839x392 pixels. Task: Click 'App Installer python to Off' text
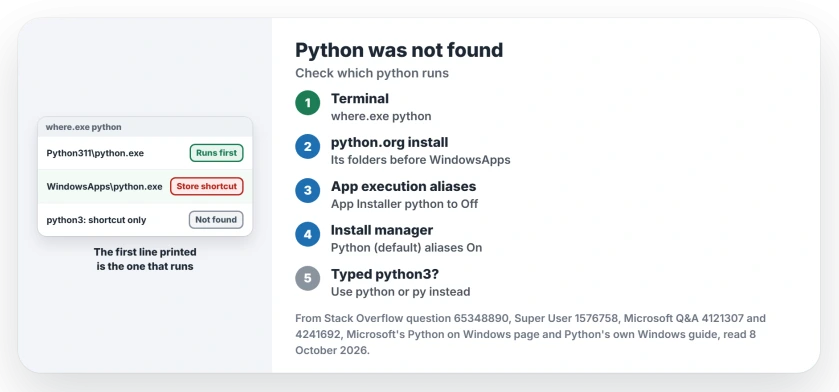pos(405,204)
